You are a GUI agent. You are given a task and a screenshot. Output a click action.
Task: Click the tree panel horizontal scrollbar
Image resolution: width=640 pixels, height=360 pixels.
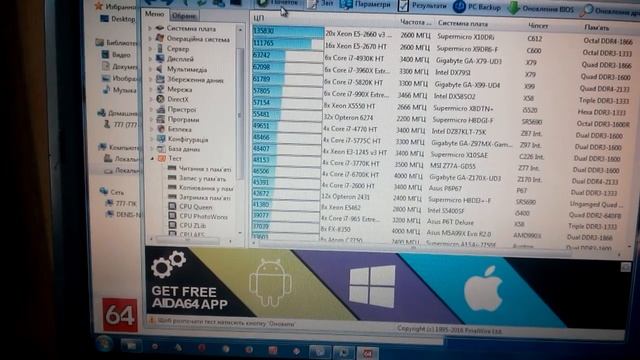tap(188, 241)
